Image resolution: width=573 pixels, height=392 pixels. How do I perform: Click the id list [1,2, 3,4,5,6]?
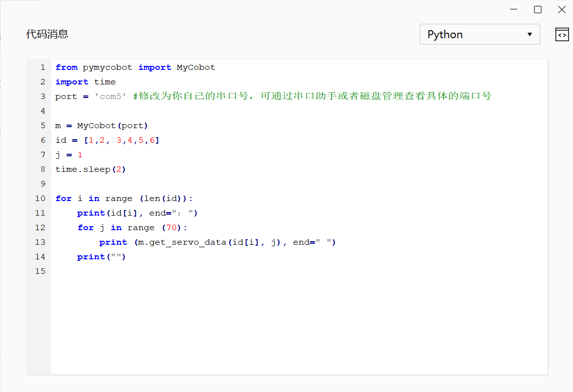point(121,140)
